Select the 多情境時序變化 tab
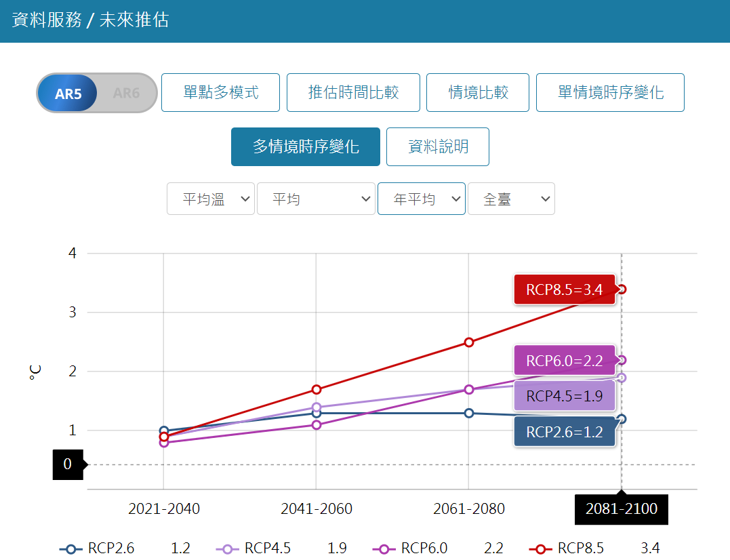The width and height of the screenshot is (730, 560). tap(306, 146)
